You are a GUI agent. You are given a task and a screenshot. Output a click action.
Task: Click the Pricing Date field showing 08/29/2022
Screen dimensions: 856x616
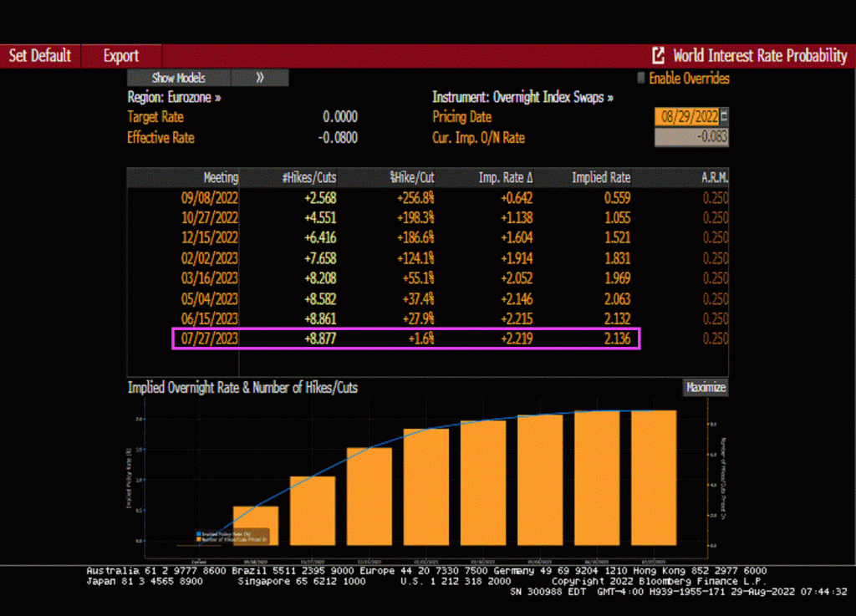(x=686, y=117)
